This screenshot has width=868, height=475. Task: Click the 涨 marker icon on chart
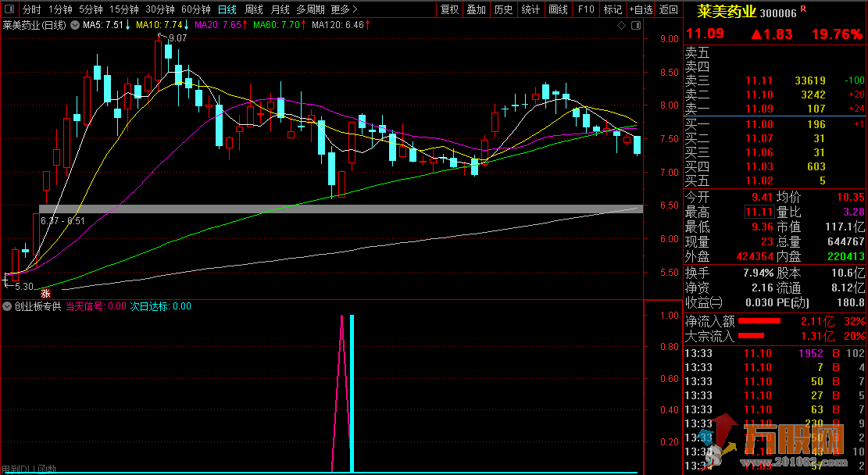pos(45,294)
